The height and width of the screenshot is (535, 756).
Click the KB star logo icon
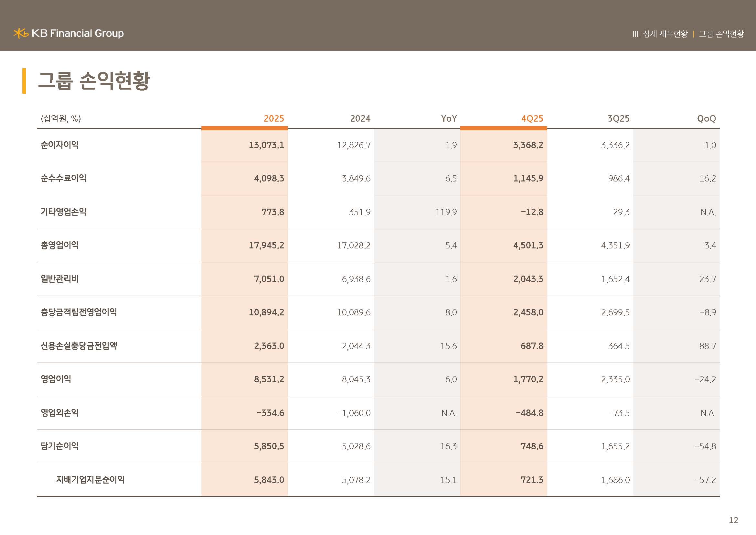21,33
